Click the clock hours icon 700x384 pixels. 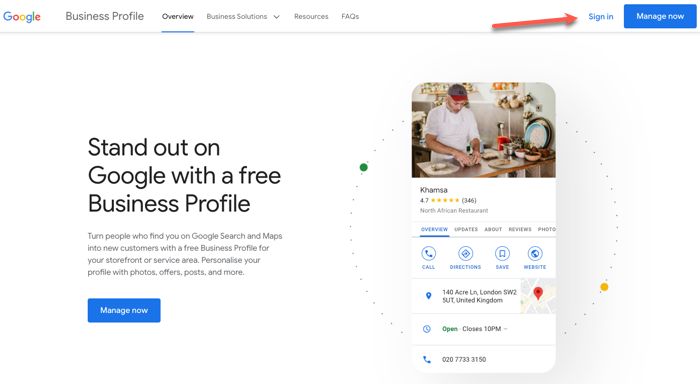427,329
